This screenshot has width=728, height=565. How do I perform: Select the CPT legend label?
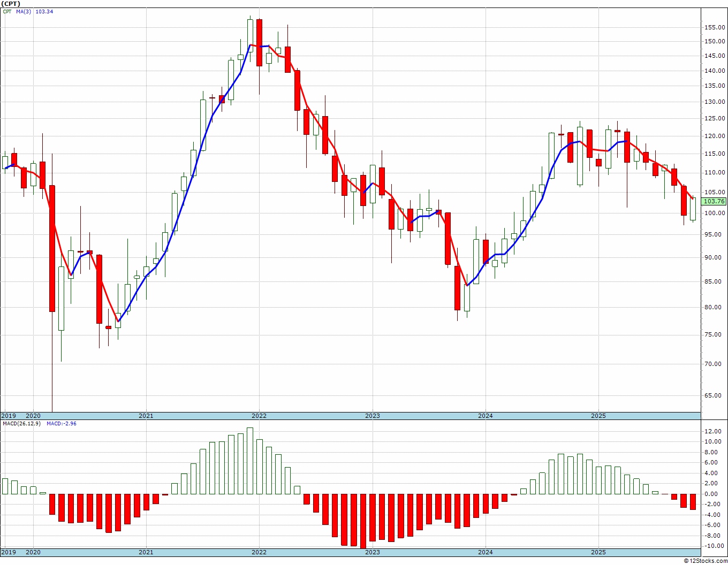point(7,12)
